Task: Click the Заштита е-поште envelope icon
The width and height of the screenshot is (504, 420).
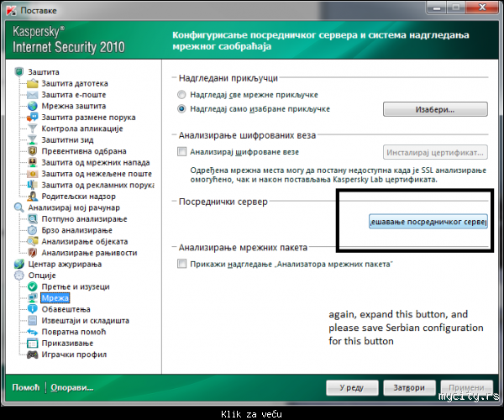Action: (x=33, y=95)
